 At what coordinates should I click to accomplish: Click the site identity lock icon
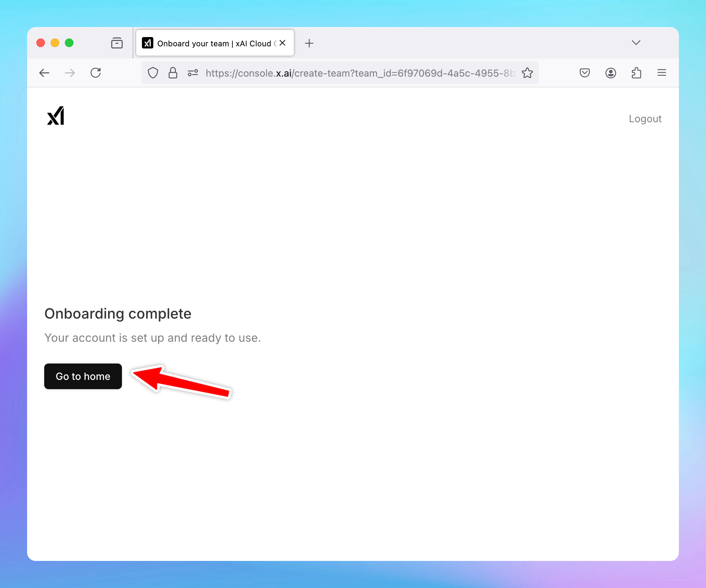pyautogui.click(x=172, y=73)
